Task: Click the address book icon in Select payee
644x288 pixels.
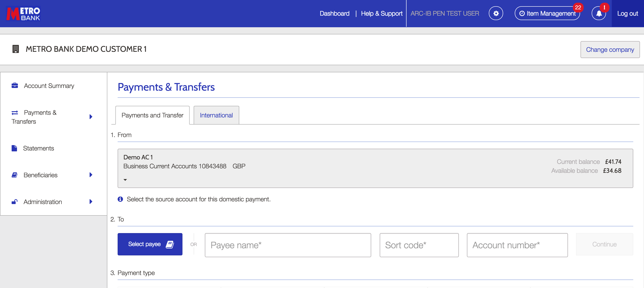Action: pyautogui.click(x=170, y=244)
